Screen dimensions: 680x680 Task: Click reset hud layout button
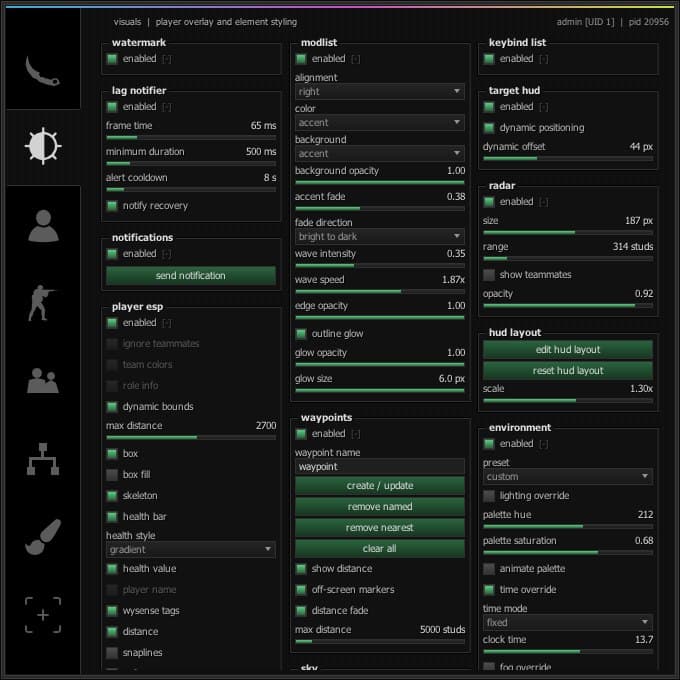click(568, 370)
